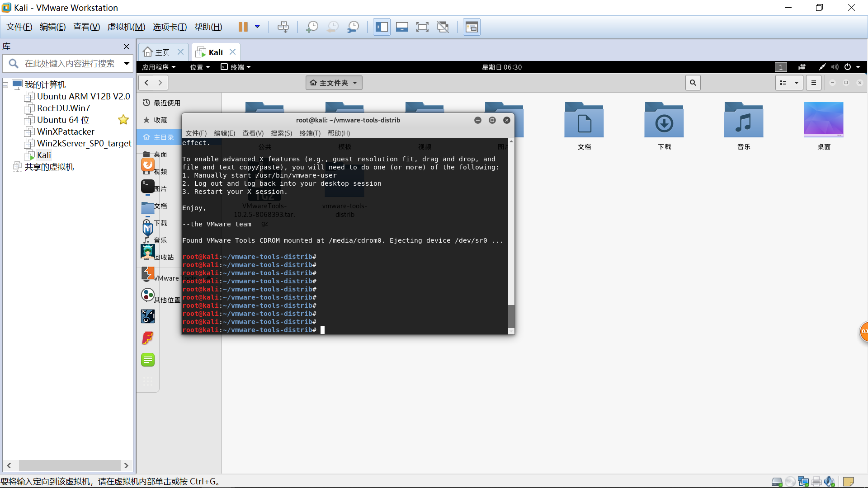Screen dimensions: 868x488
Task: Select WinXPattacker in the library tree
Action: (x=66, y=131)
